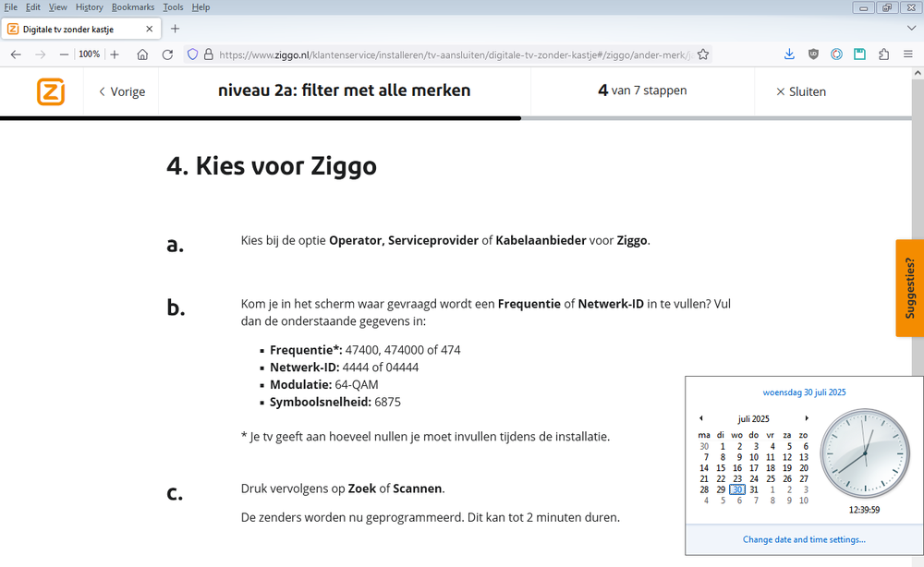The height and width of the screenshot is (567, 924).
Task: Open the View menu
Action: click(x=57, y=7)
